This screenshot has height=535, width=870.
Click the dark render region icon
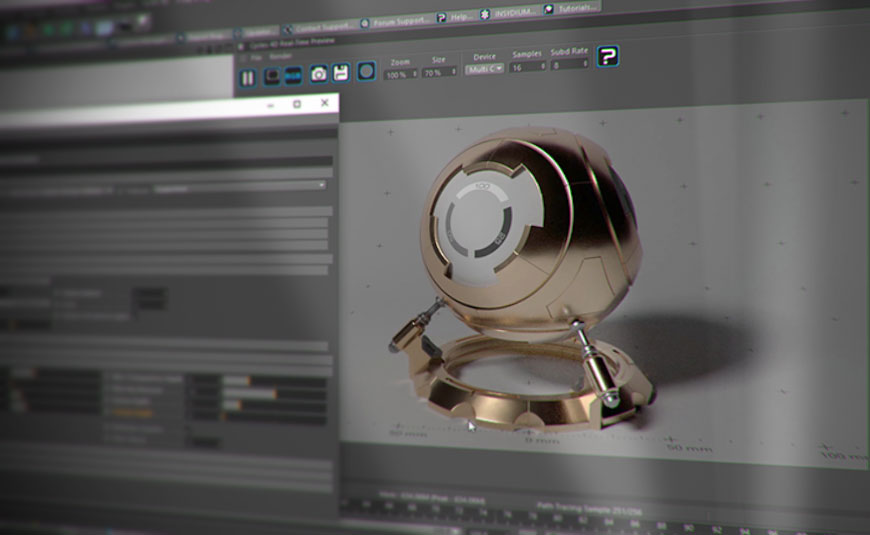click(x=271, y=75)
